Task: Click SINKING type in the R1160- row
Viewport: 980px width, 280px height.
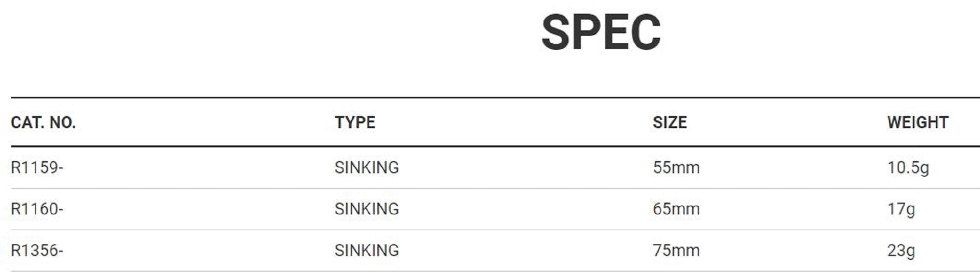Action: [367, 209]
